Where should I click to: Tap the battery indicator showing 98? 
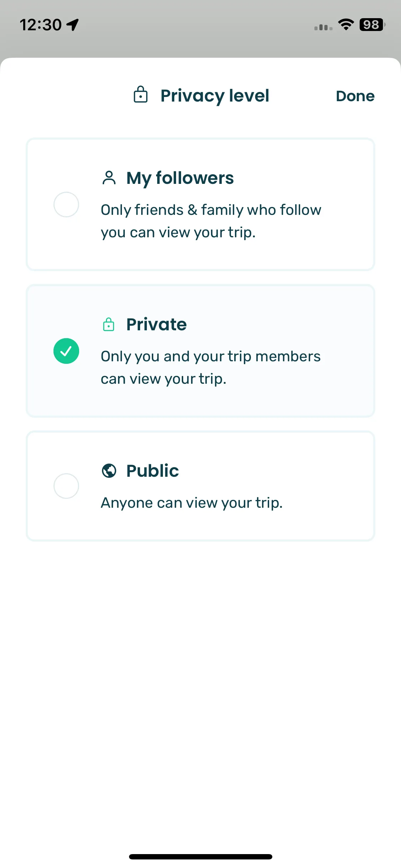372,25
